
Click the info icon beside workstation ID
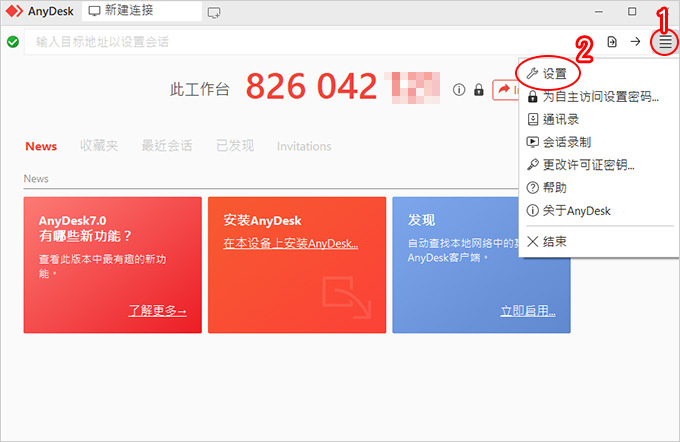459,89
